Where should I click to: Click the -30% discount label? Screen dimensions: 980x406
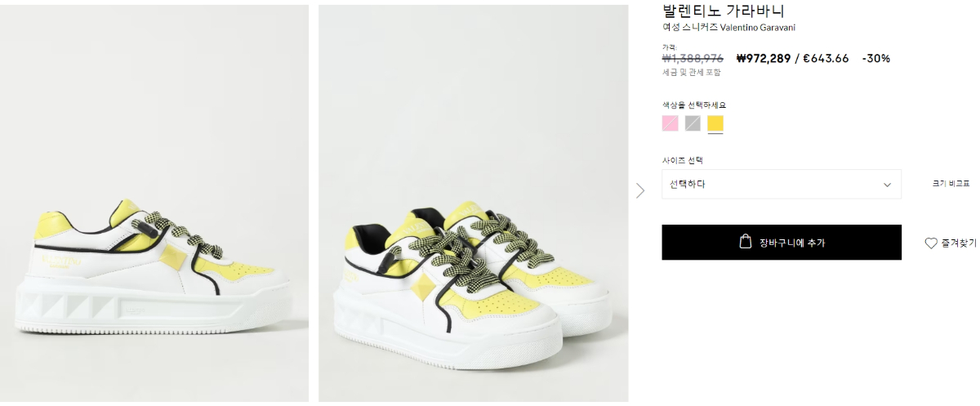[x=875, y=58]
